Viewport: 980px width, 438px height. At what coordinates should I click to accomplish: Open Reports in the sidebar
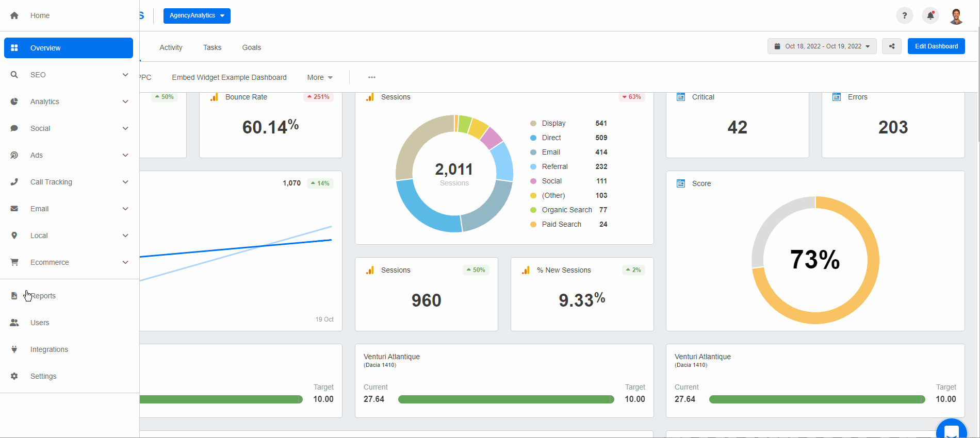coord(43,296)
